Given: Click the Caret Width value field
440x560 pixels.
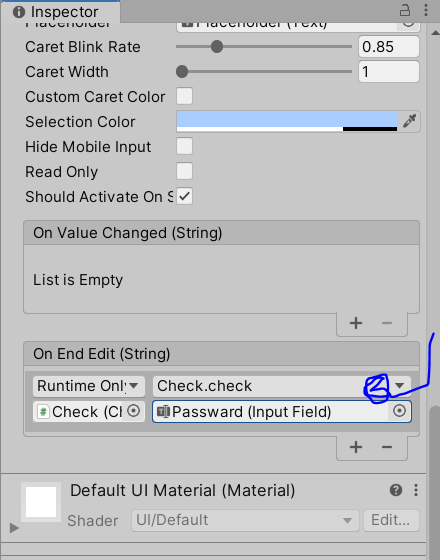Looking at the screenshot, I should click(x=389, y=72).
